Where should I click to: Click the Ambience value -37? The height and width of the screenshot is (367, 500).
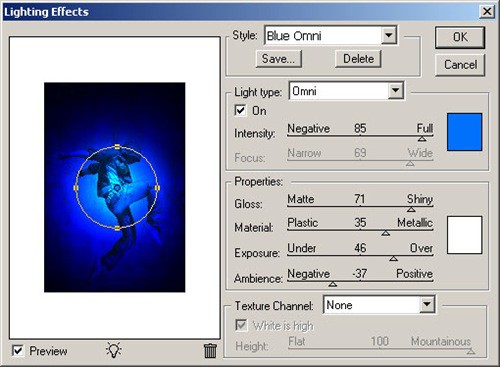pos(359,274)
